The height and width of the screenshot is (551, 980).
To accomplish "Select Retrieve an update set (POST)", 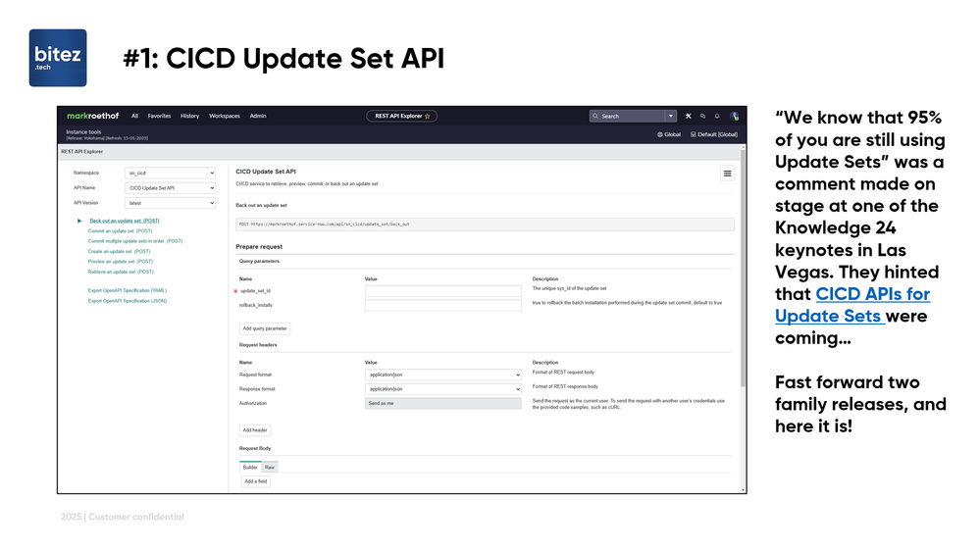I will pos(121,272).
